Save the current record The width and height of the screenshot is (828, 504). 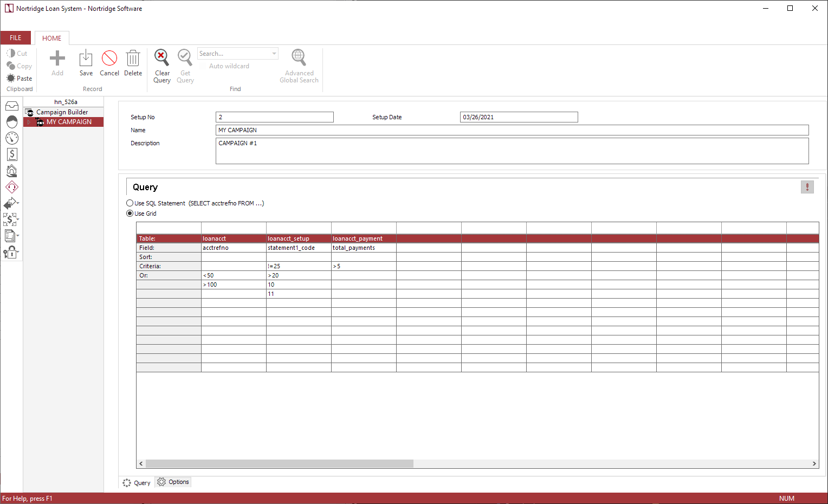click(86, 63)
